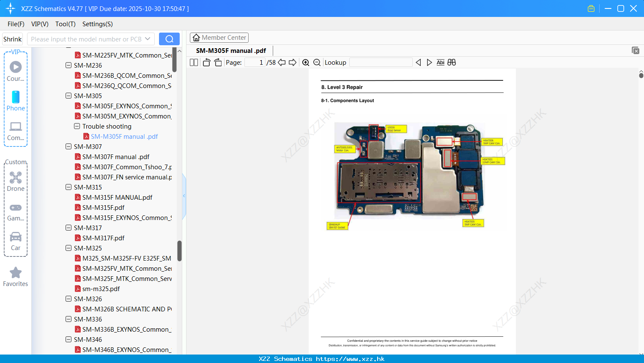Open sm-m325.pdf file

pos(101,289)
